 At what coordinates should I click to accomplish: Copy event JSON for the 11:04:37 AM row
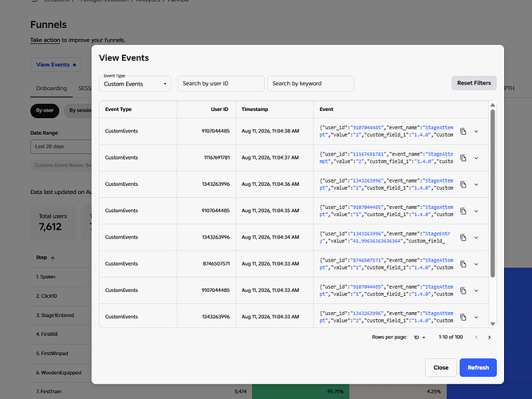(x=463, y=158)
